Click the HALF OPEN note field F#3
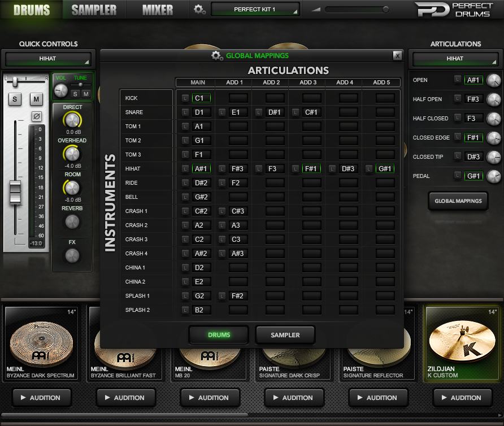 473,99
